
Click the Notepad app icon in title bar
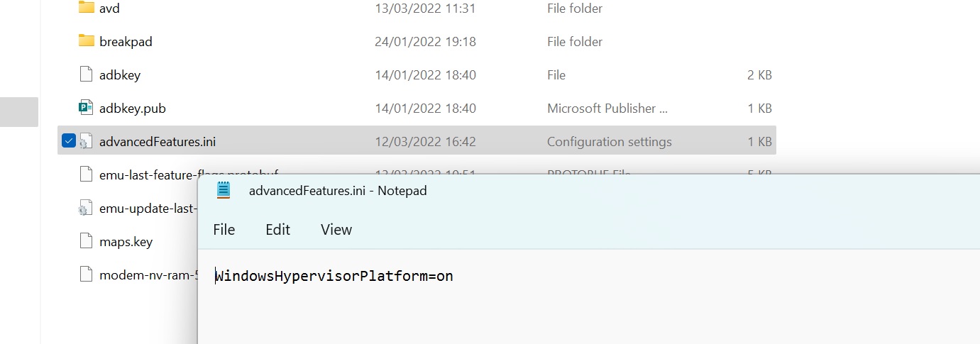pos(224,190)
